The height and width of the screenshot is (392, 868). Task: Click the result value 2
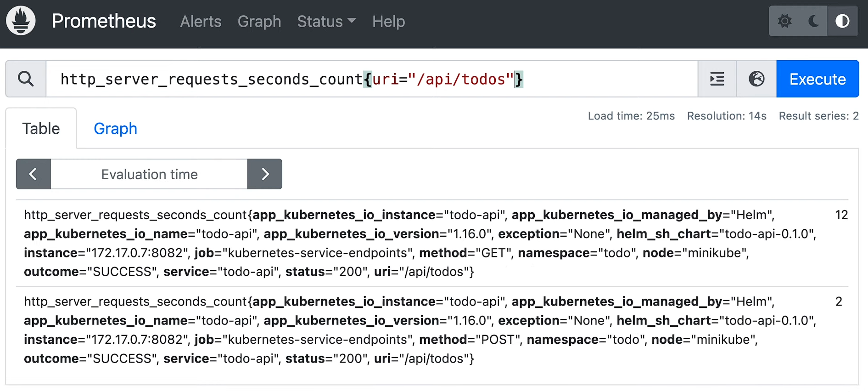[839, 301]
